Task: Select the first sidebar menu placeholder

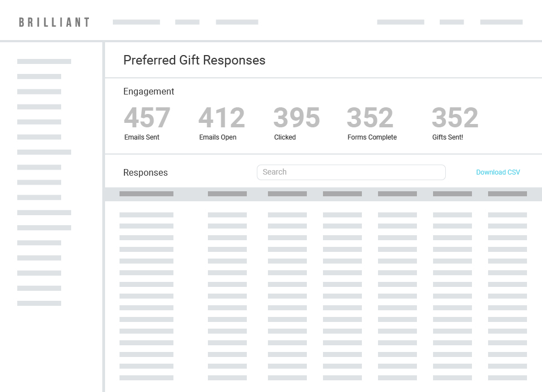Action: [44, 62]
